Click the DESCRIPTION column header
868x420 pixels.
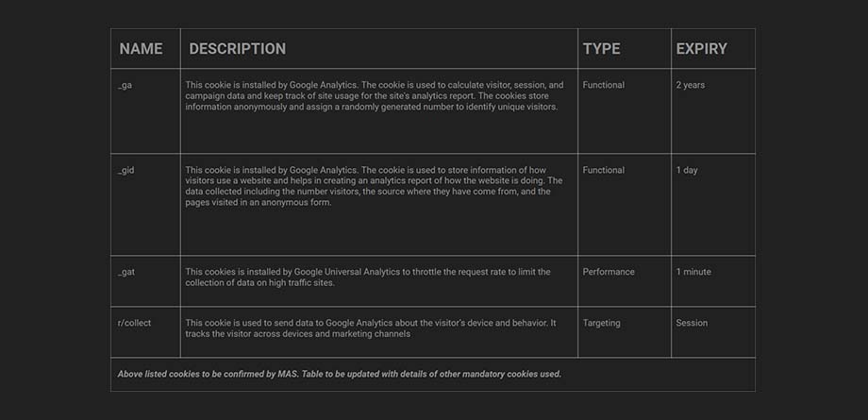(x=237, y=49)
